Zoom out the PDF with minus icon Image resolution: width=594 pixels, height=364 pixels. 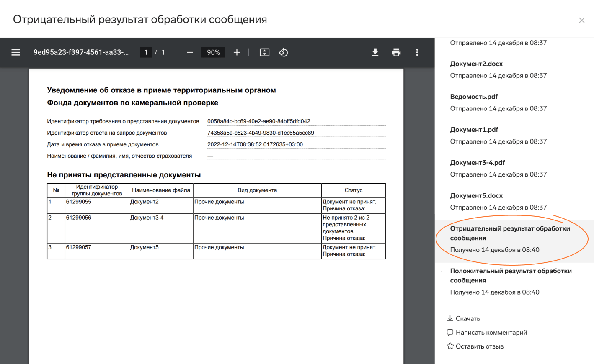pos(190,52)
